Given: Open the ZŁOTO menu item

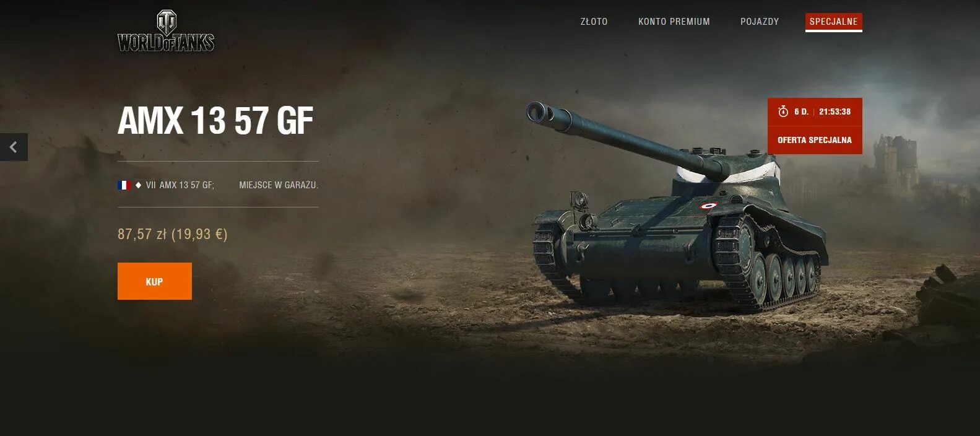Looking at the screenshot, I should click(x=594, y=22).
